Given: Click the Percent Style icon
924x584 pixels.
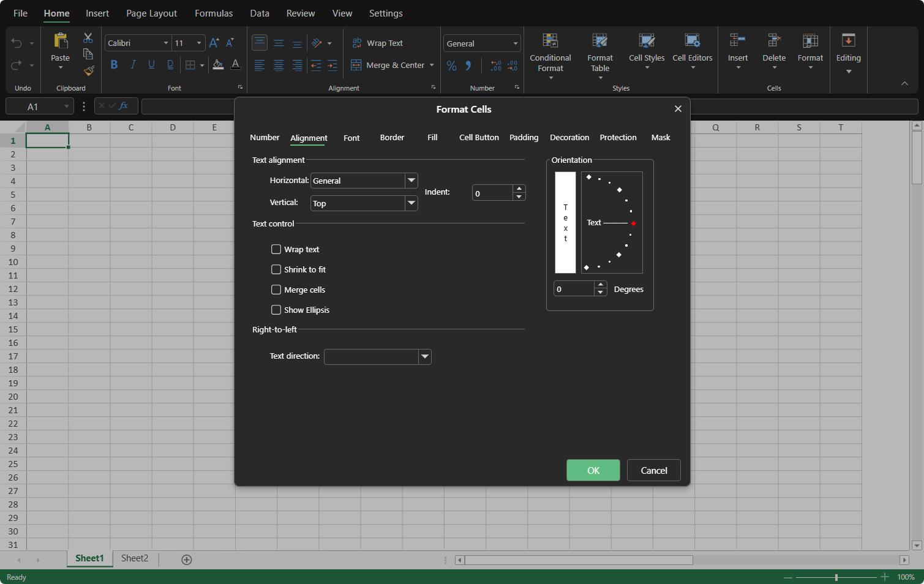Looking at the screenshot, I should (x=452, y=66).
